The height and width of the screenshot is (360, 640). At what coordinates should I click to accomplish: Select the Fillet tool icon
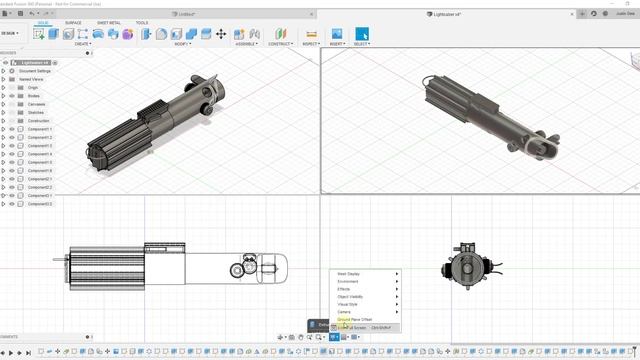click(161, 34)
